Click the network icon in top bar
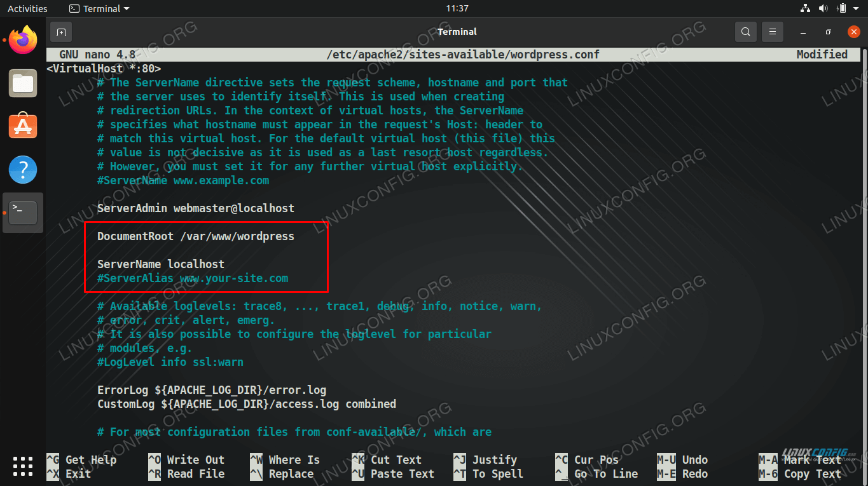 (805, 9)
